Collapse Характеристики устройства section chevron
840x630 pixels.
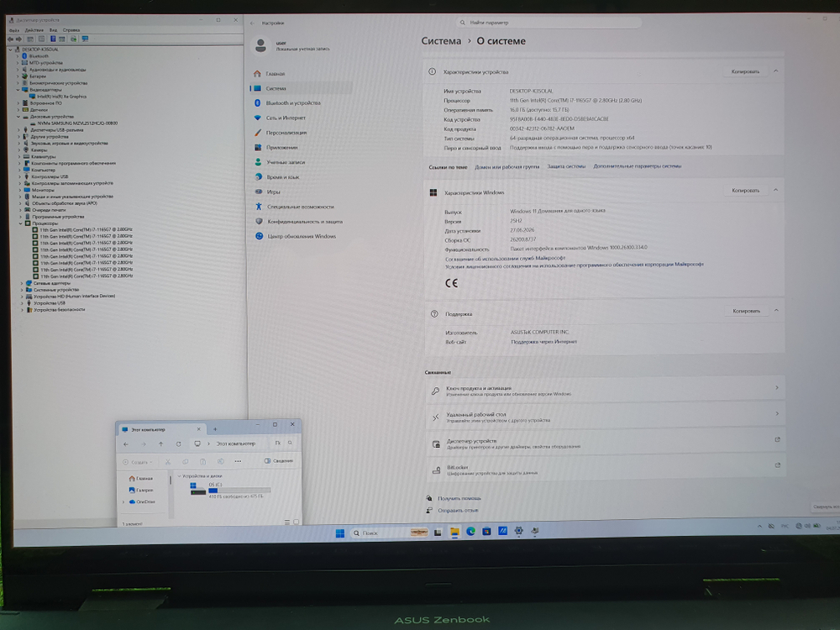coord(775,71)
